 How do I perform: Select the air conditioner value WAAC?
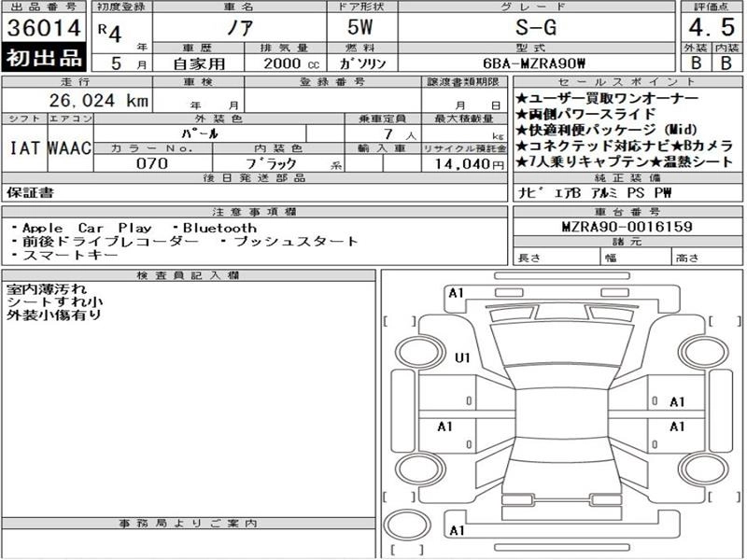[x=69, y=148]
